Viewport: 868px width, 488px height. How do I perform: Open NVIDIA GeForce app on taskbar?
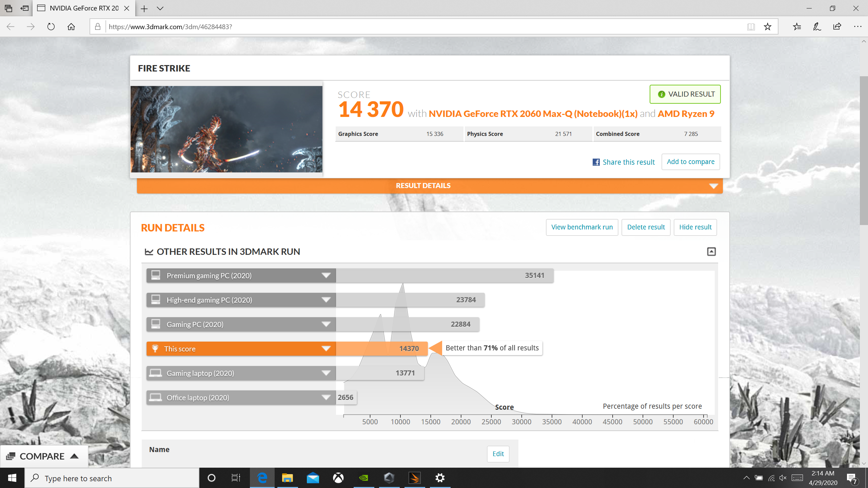coord(363,478)
